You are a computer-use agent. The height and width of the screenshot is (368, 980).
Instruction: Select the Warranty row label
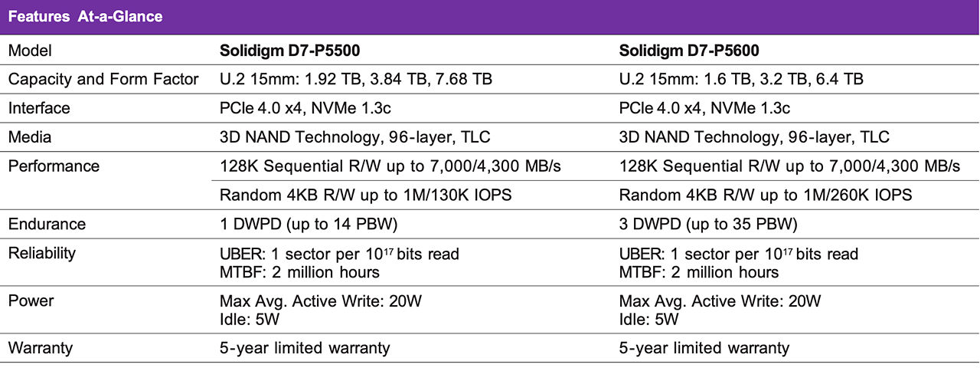41,348
